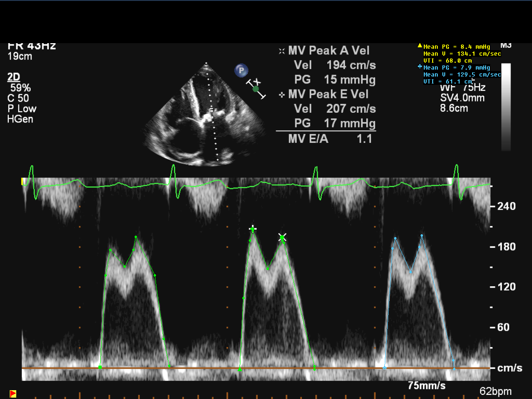Click the MV E/A ratio result

coord(330,138)
